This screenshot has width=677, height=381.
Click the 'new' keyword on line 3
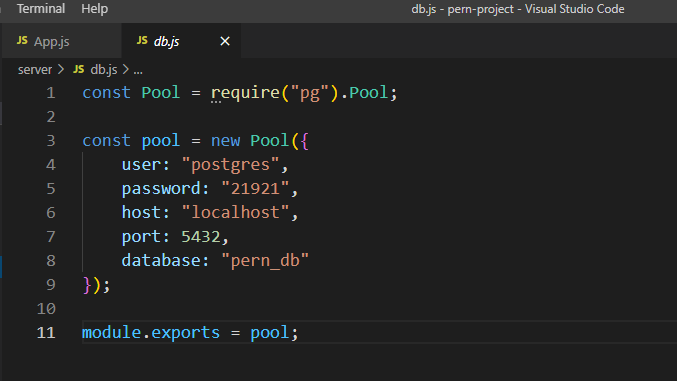click(225, 141)
